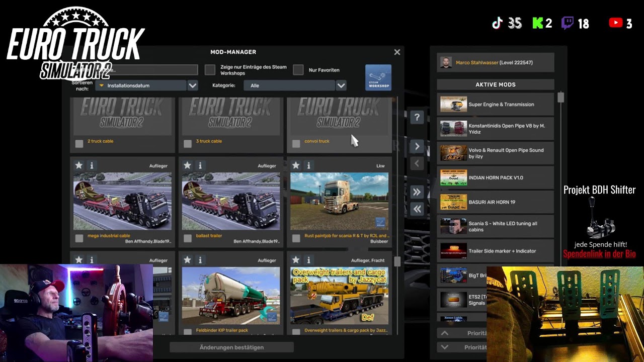
Task: Enable the Nur Favoriten checkbox
Action: (298, 70)
